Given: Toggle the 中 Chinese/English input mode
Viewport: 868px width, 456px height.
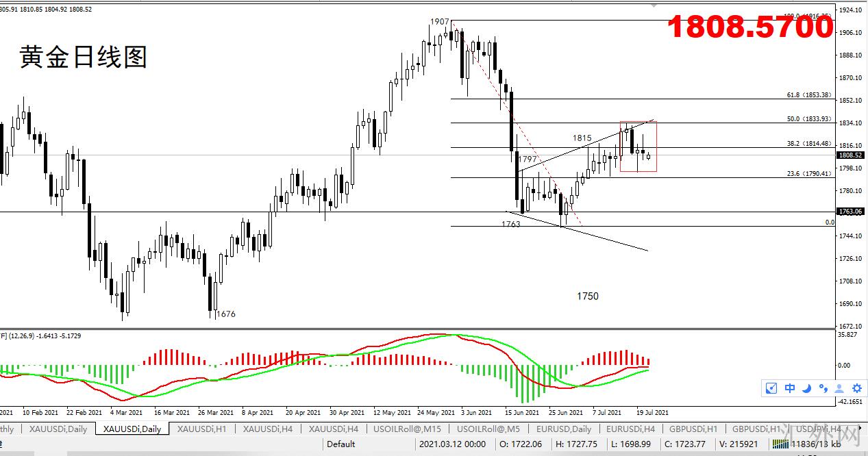Looking at the screenshot, I should (x=790, y=388).
